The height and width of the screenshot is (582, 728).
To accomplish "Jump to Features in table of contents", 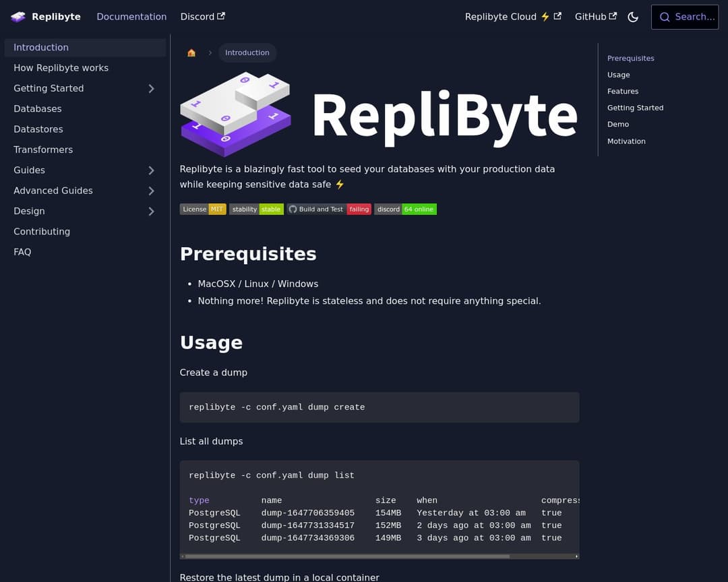I will click(x=623, y=91).
